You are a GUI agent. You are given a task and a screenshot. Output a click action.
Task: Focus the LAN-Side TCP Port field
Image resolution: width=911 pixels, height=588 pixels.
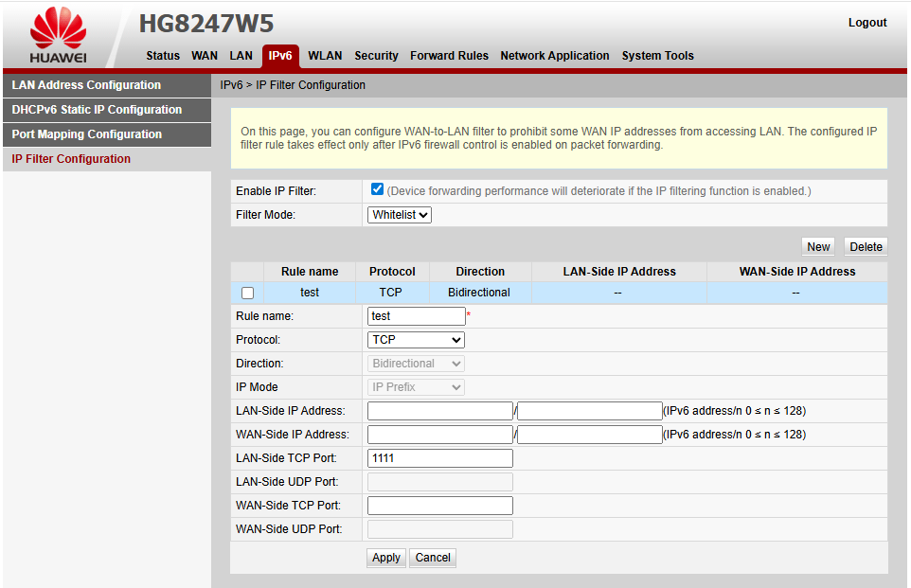point(440,458)
